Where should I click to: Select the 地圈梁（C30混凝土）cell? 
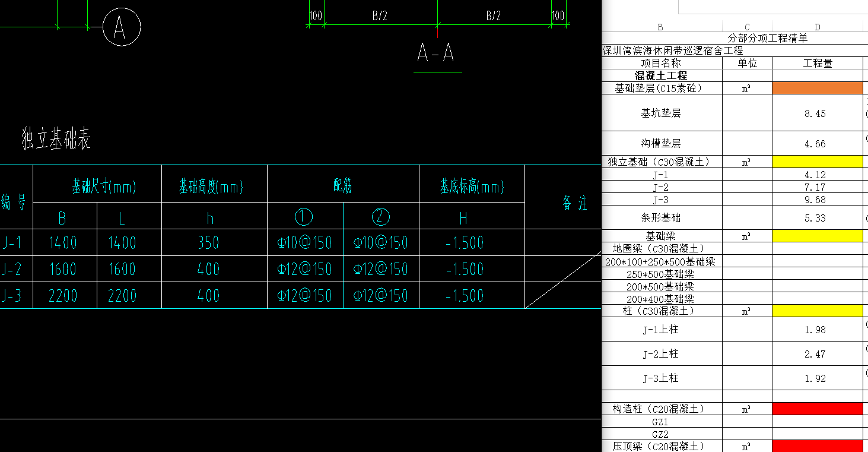[662, 248]
